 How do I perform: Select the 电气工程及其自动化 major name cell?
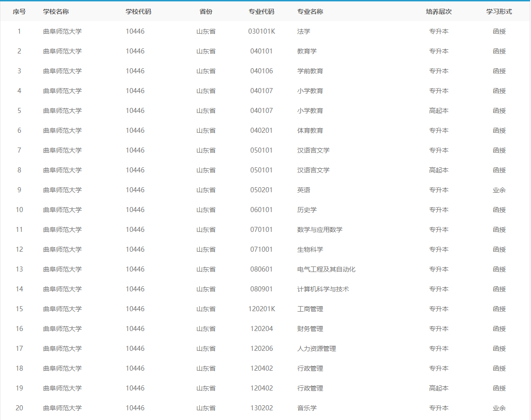coord(326,269)
